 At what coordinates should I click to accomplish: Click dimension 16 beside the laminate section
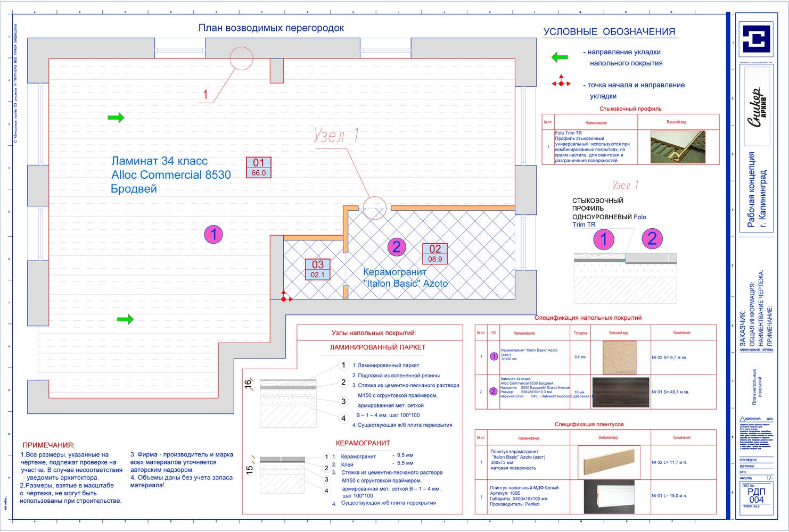point(248,384)
